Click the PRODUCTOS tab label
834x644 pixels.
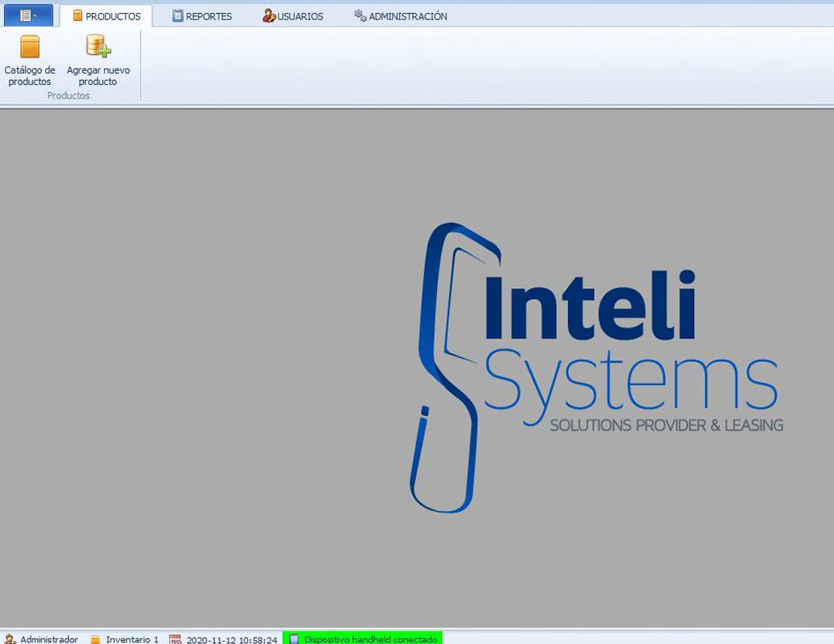click(x=112, y=16)
